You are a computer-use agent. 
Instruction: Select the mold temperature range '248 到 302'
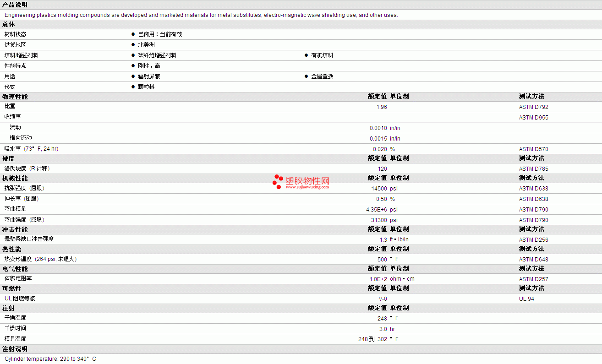(373, 339)
